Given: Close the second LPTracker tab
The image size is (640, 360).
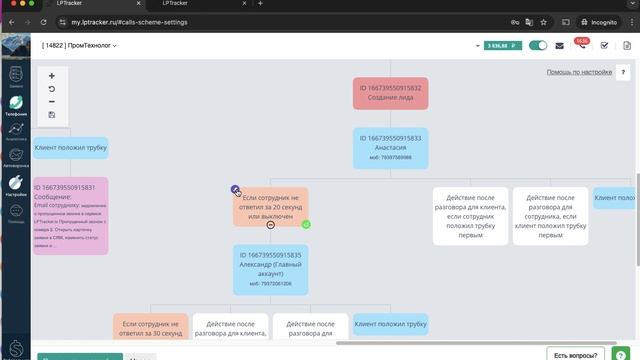Looking at the screenshot, I should pyautogui.click(x=244, y=3).
